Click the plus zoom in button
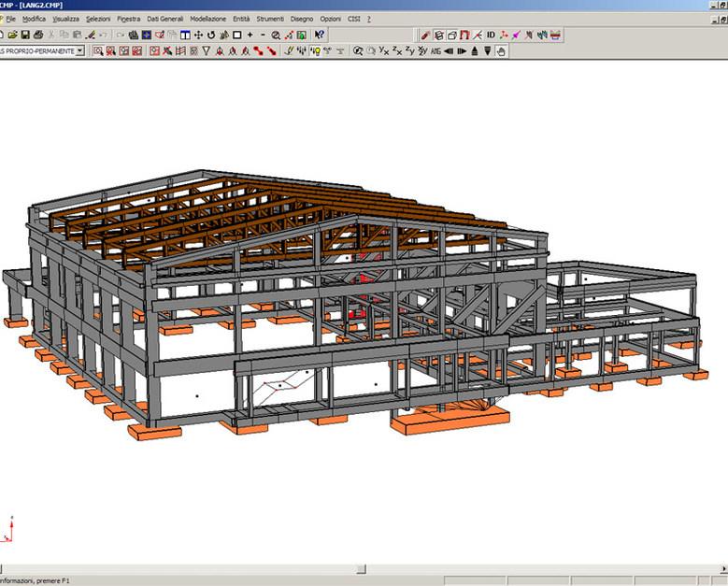728x586 pixels. click(250, 36)
